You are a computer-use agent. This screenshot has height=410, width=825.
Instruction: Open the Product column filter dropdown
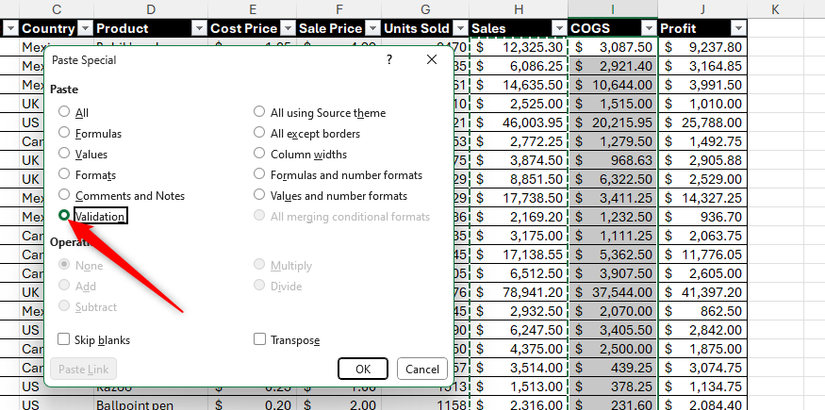click(199, 28)
